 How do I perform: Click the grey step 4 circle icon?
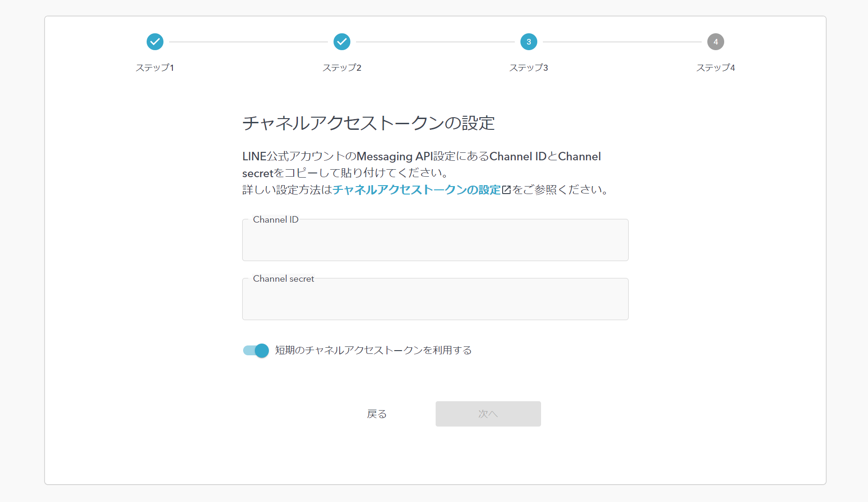pyautogui.click(x=715, y=42)
